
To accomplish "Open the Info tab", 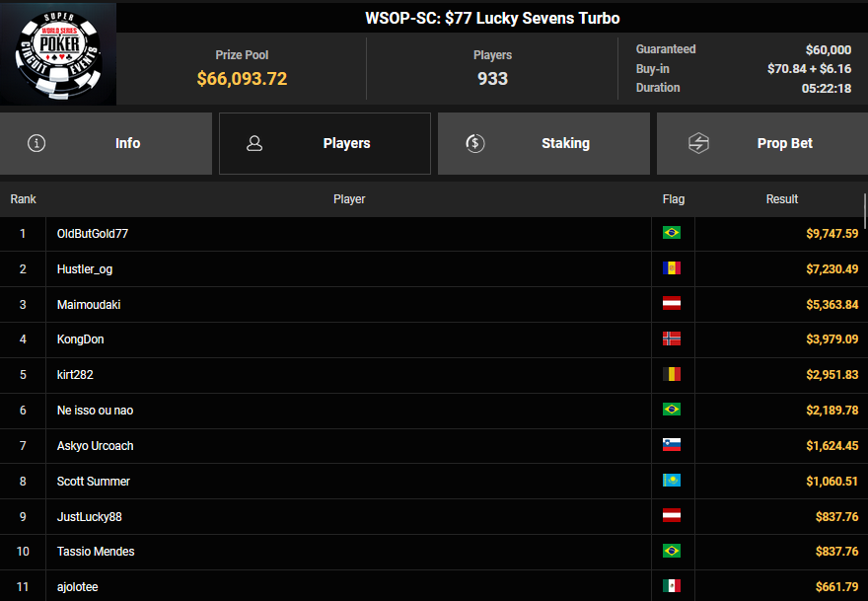I will click(107, 143).
